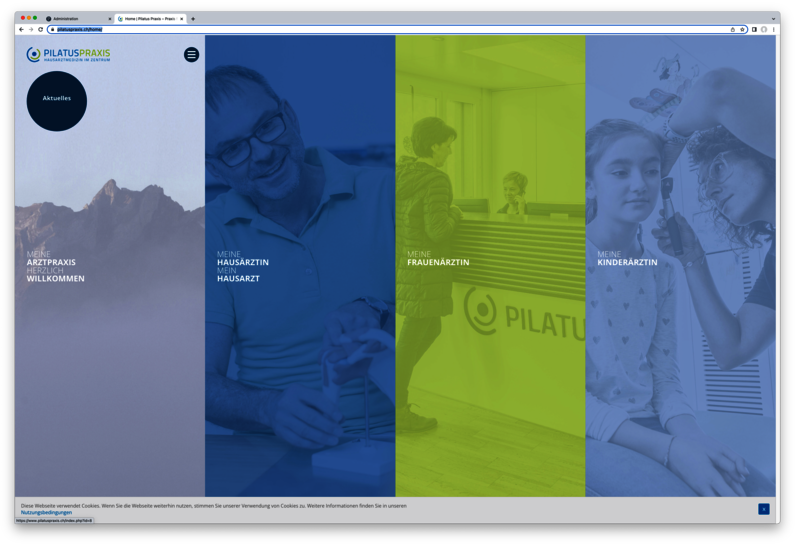Open Meine Hausärztin Mein Hausarzt panel

(243, 267)
